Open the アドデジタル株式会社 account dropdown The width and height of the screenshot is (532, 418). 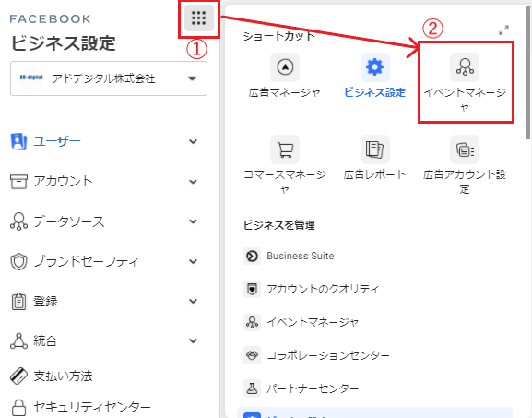click(x=109, y=78)
